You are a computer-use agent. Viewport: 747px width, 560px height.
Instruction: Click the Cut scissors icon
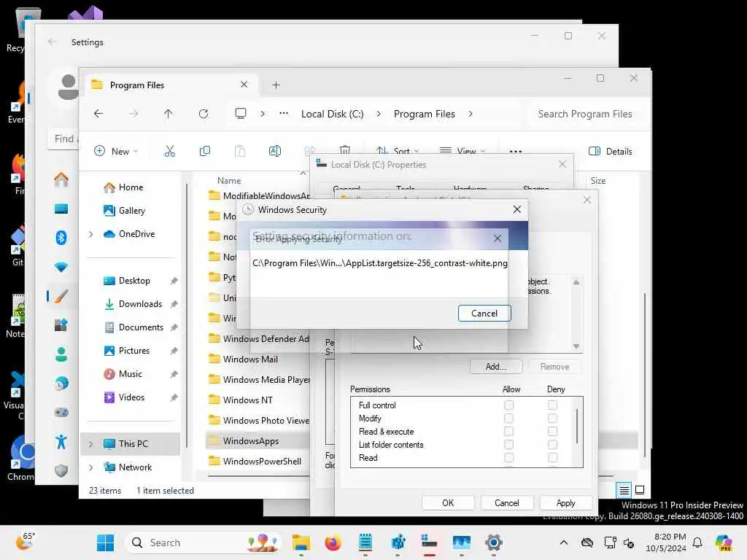pos(169,152)
